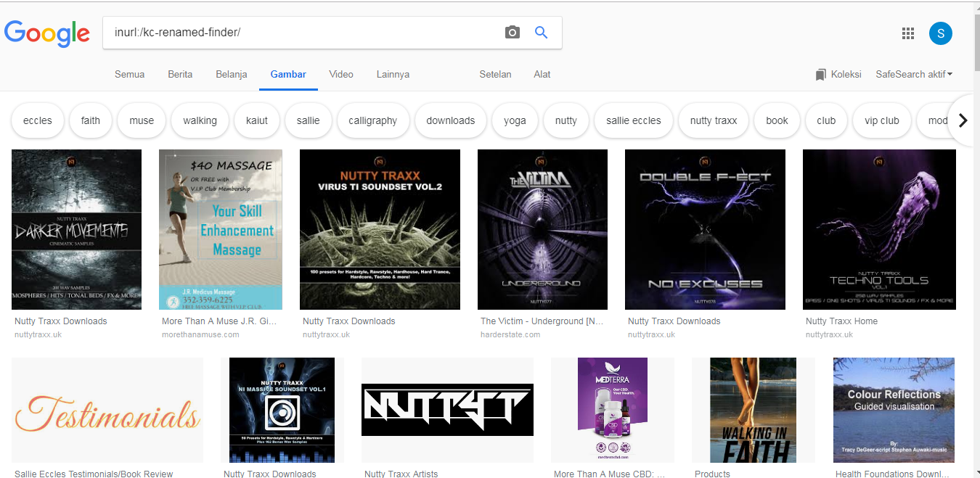Open SafeSearch aktif dropdown
The height and width of the screenshot is (478, 980).
[x=914, y=74]
